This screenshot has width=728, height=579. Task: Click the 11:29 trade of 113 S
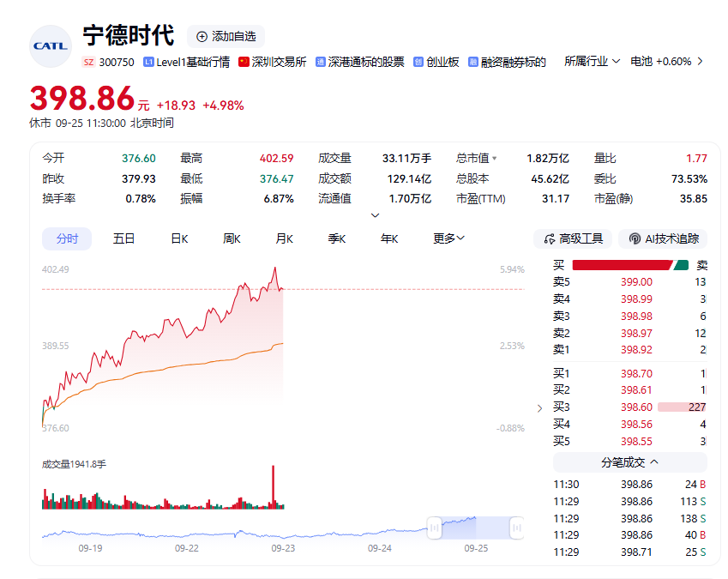coord(629,502)
